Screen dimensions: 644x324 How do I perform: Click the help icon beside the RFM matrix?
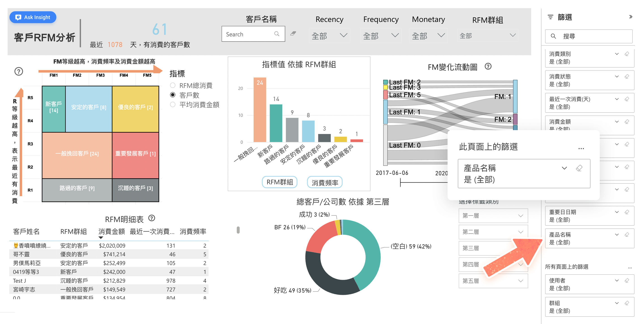19,71
